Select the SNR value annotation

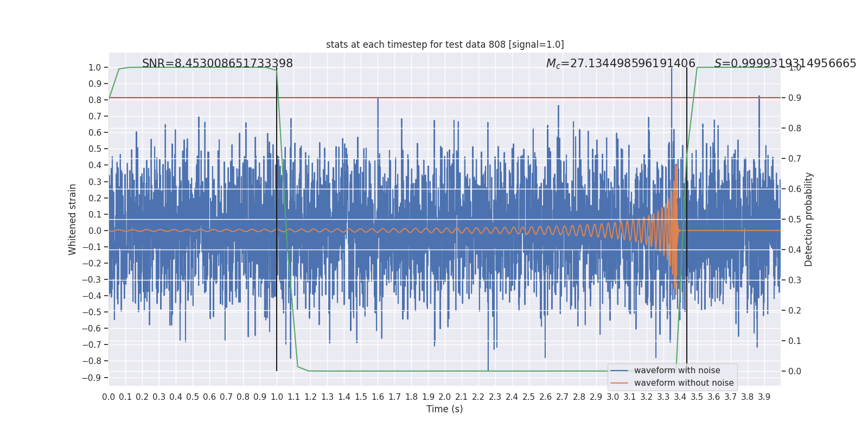point(217,63)
